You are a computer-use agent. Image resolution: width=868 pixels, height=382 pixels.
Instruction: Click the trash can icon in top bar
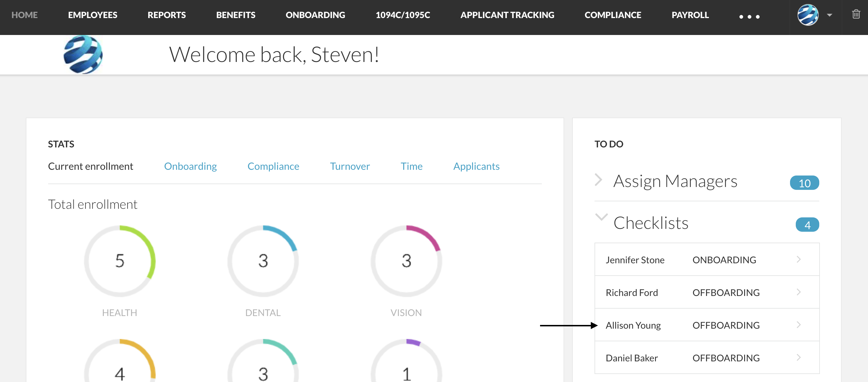[x=856, y=14]
